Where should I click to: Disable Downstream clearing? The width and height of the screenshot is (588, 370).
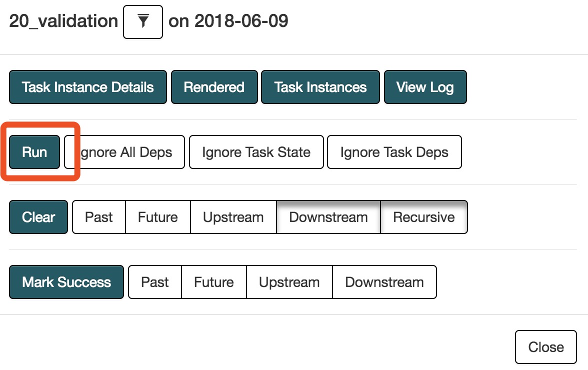pyautogui.click(x=328, y=217)
